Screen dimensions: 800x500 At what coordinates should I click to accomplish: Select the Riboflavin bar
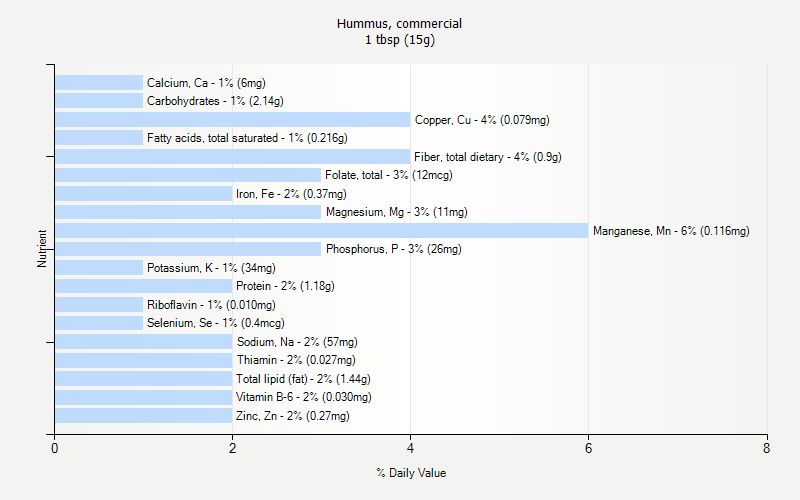coord(99,305)
